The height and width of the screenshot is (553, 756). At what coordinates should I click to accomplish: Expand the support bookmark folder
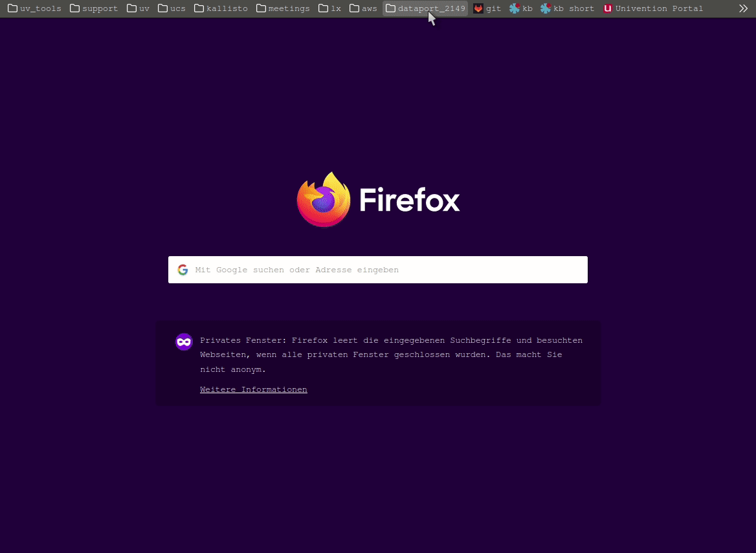[x=94, y=8]
